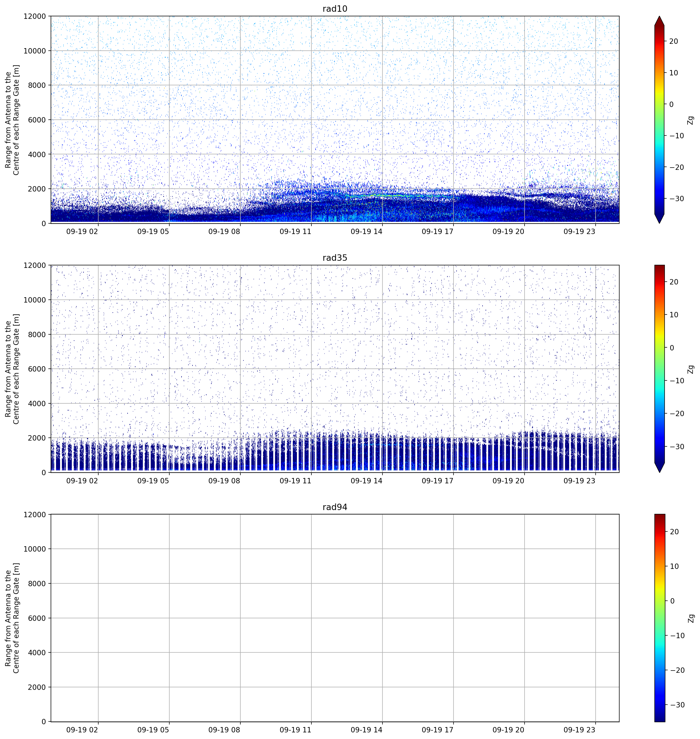Click the Zg label beside rad35 colorbar

[x=691, y=369]
